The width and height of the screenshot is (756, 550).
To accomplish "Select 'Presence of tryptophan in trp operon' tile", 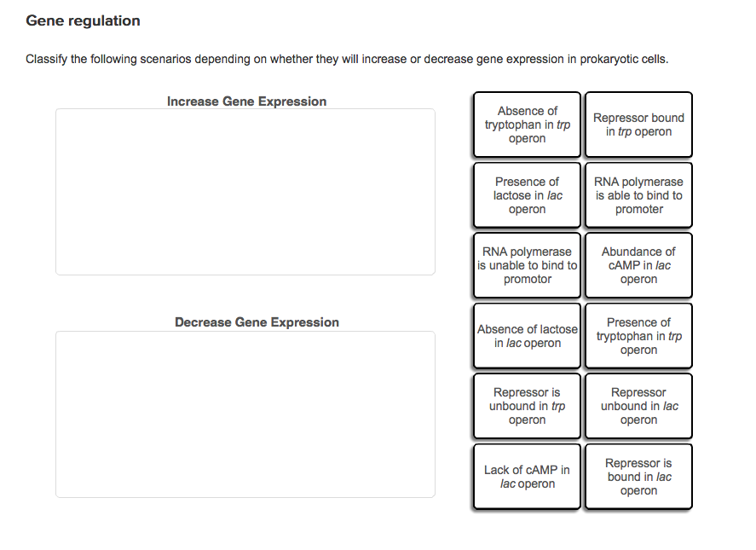I will (x=638, y=335).
